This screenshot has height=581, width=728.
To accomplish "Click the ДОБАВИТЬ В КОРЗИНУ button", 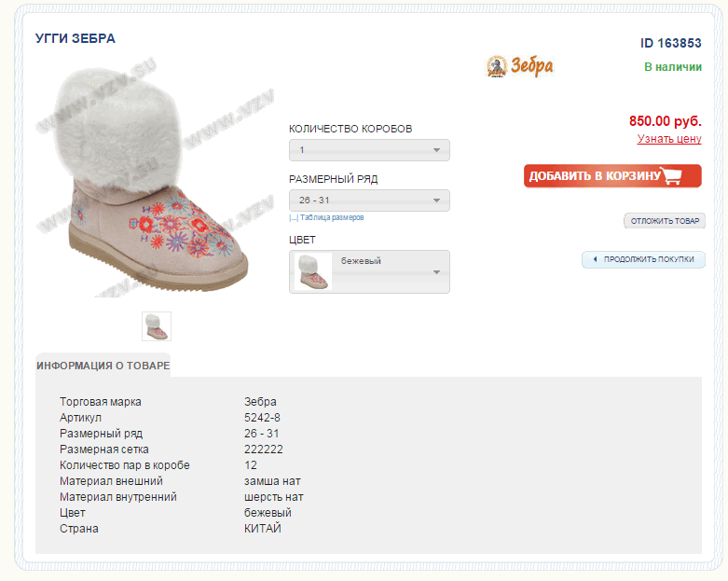I will [x=612, y=176].
